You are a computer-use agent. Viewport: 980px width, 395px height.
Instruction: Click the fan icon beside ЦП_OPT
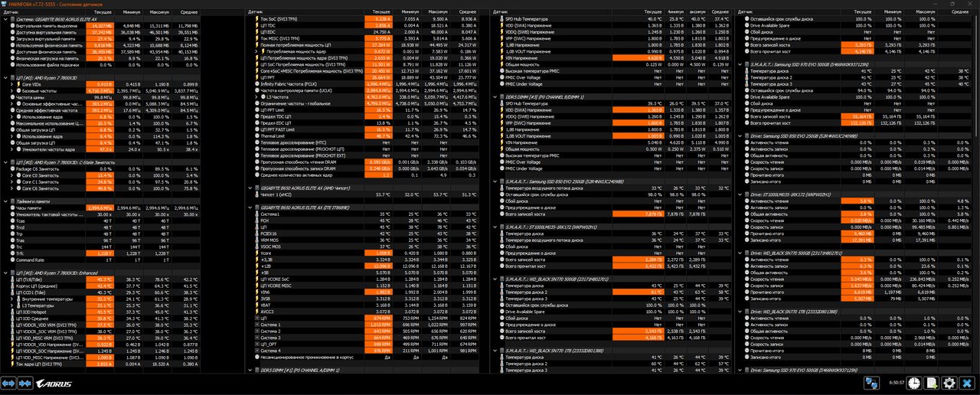pyautogui.click(x=256, y=344)
